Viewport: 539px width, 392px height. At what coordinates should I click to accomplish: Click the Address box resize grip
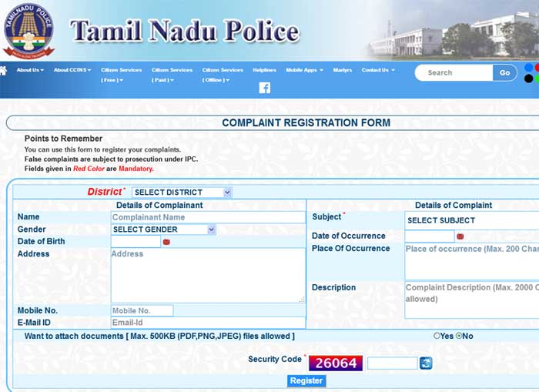click(302, 300)
